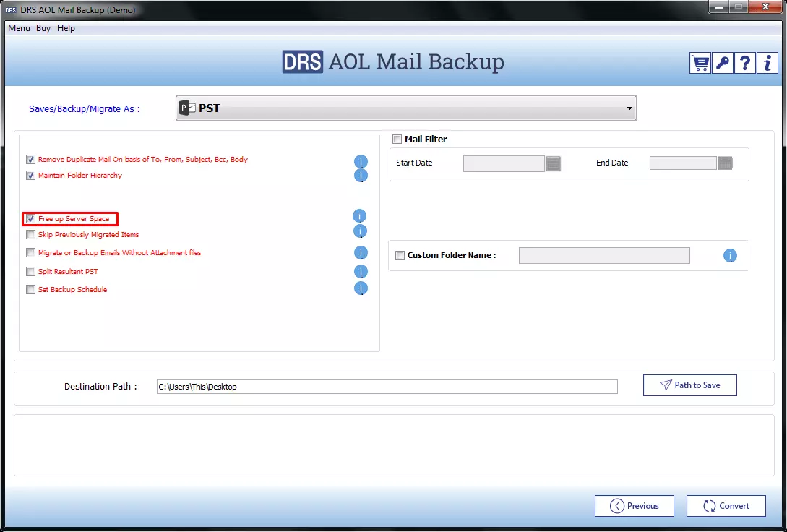Click the Convert button

726,506
